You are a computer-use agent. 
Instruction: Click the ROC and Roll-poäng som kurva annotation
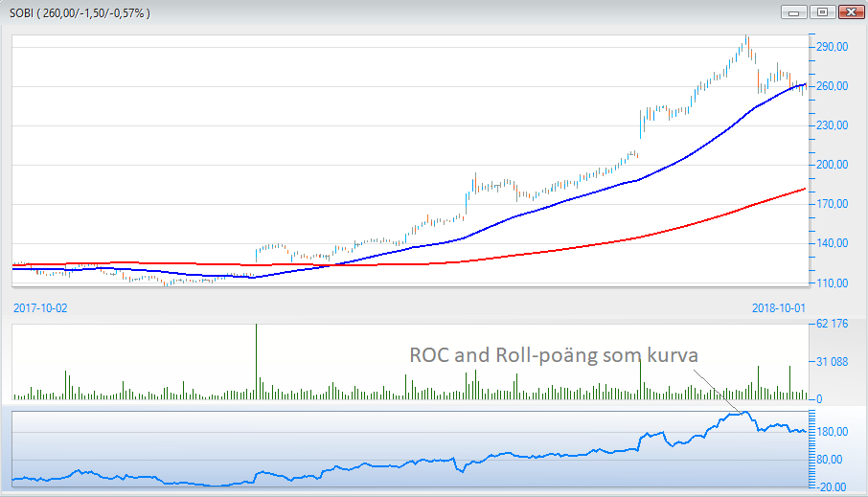click(554, 355)
